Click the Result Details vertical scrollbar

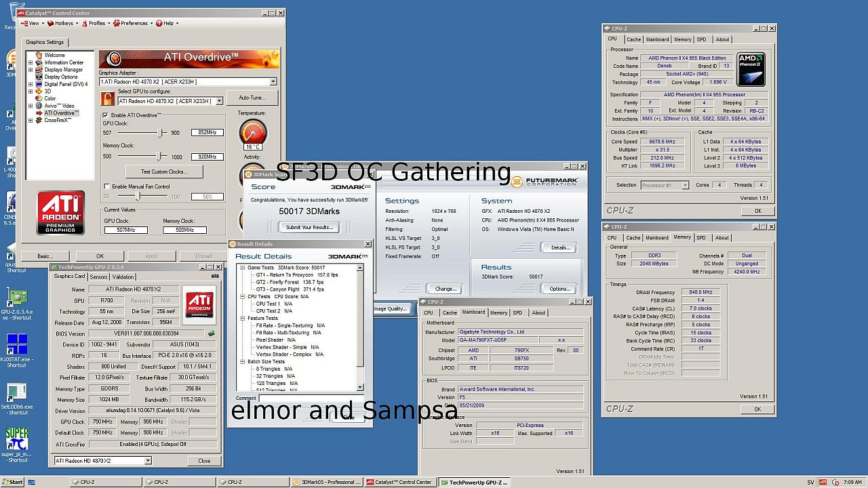coord(360,327)
